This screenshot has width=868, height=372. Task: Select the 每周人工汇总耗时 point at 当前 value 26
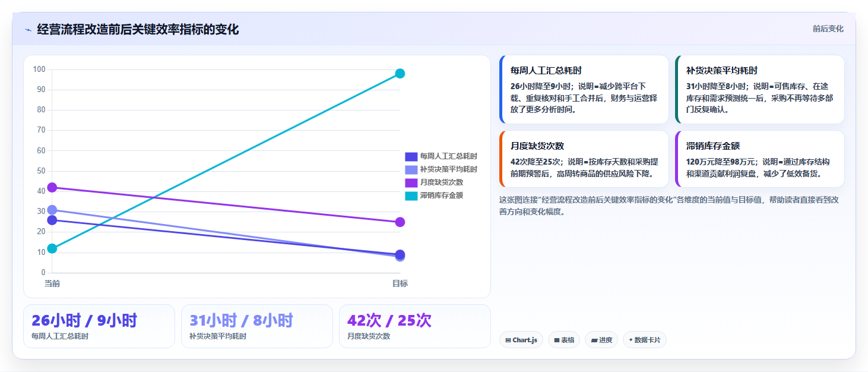(x=52, y=220)
